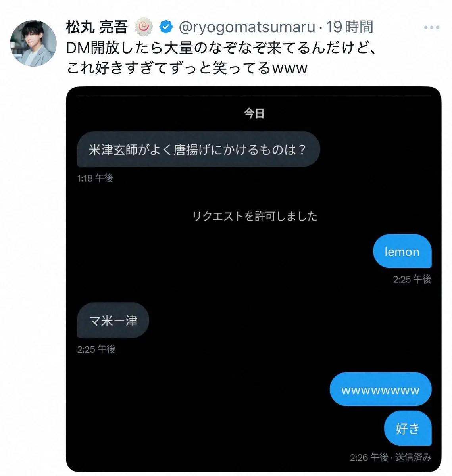This screenshot has height=476, width=452.
Task: Select the blue lemon reply bubble
Action: (x=402, y=251)
